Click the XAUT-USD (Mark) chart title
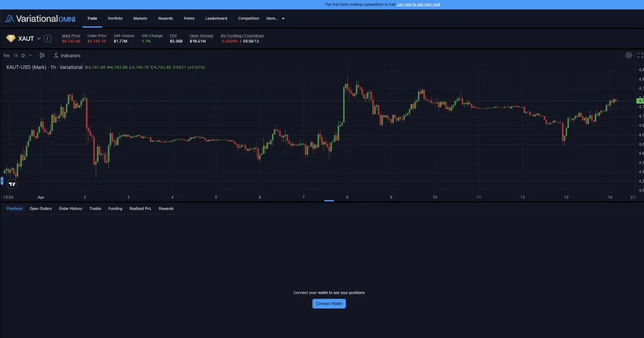The width and height of the screenshot is (644, 338). 45,68
